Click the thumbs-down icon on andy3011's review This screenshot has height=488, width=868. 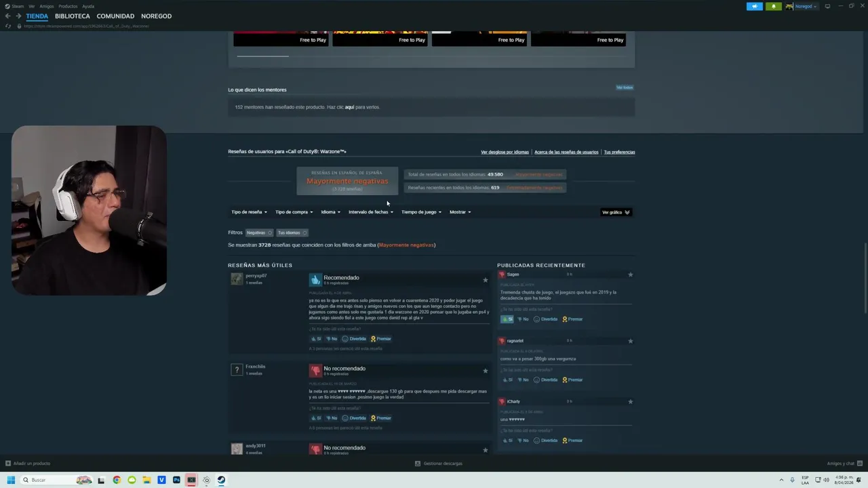(315, 449)
